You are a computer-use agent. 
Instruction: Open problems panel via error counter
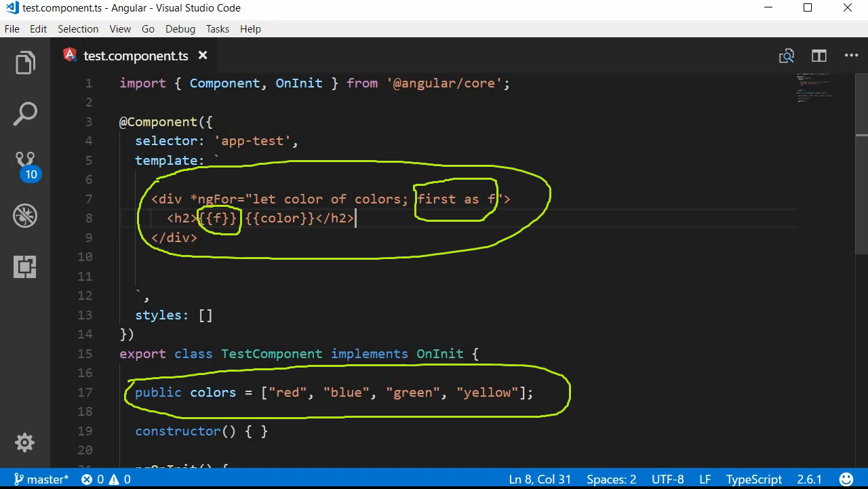[105, 479]
